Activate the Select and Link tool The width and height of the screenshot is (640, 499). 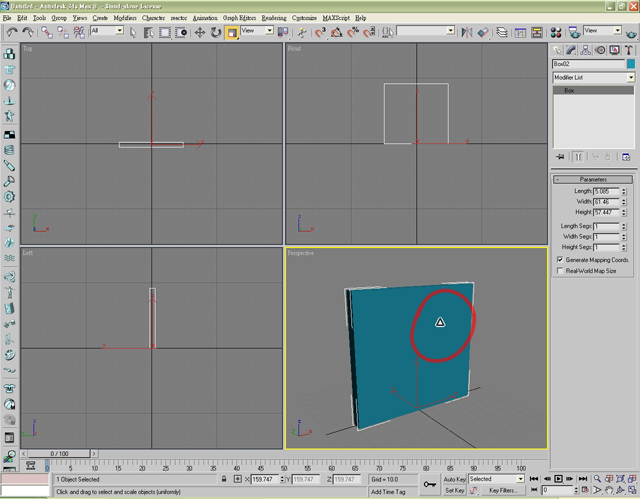coord(47,32)
